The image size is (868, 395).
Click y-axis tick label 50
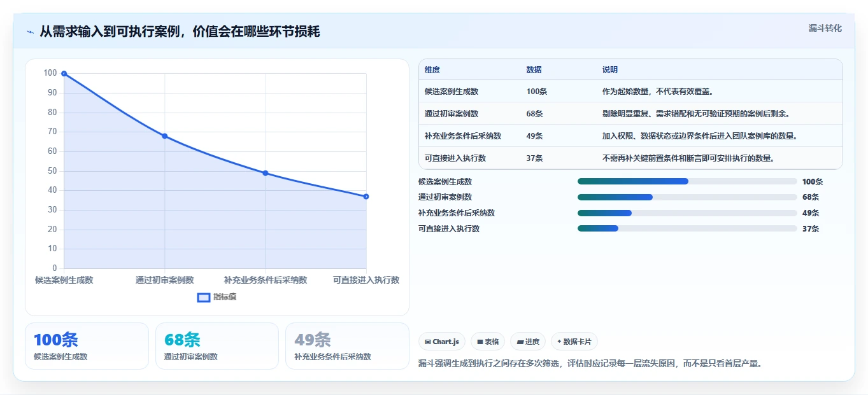click(x=52, y=170)
